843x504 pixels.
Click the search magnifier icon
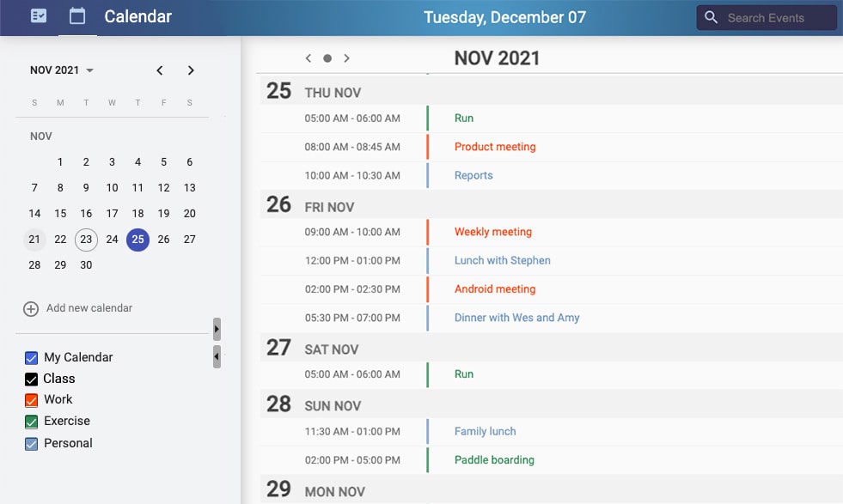click(x=711, y=17)
